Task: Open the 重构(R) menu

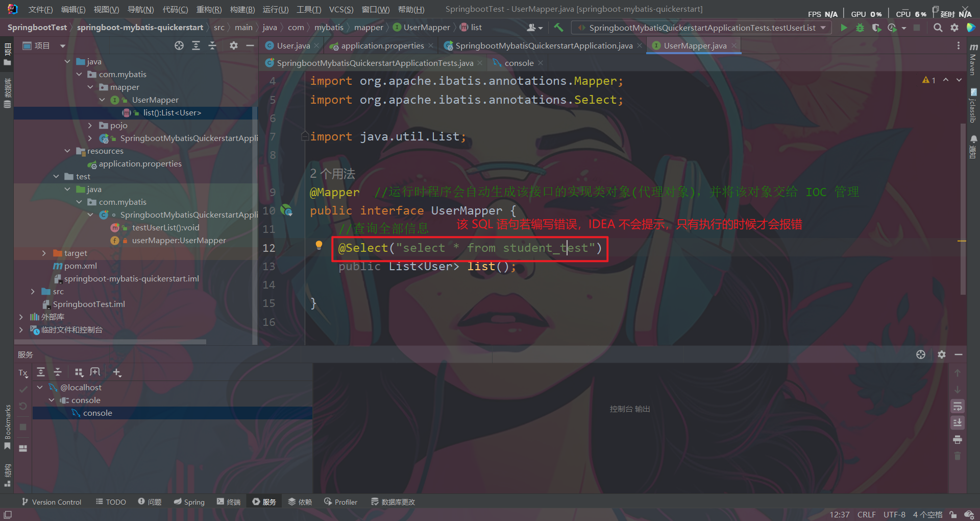Action: [x=209, y=10]
